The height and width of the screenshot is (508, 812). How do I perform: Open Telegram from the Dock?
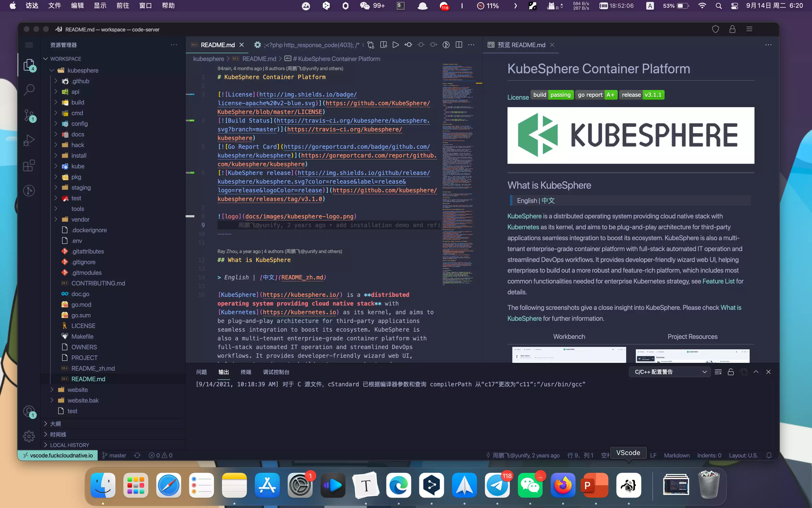click(x=497, y=485)
